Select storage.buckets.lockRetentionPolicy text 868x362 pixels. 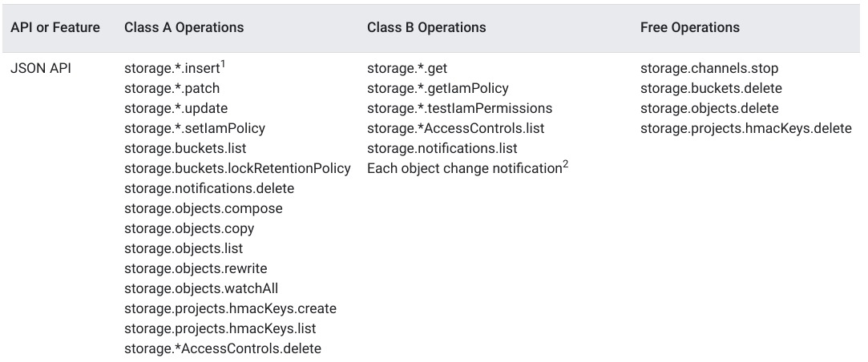pos(237,168)
